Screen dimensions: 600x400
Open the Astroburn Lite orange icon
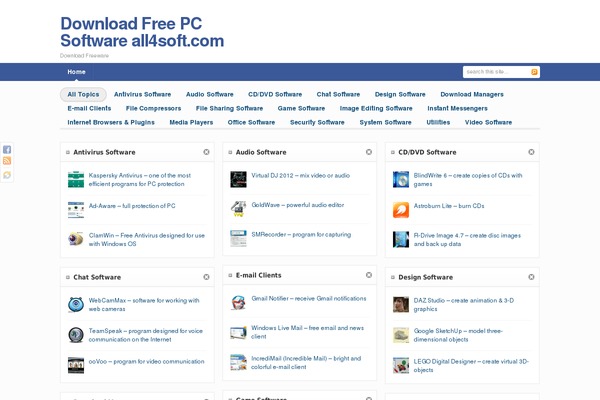pos(401,210)
